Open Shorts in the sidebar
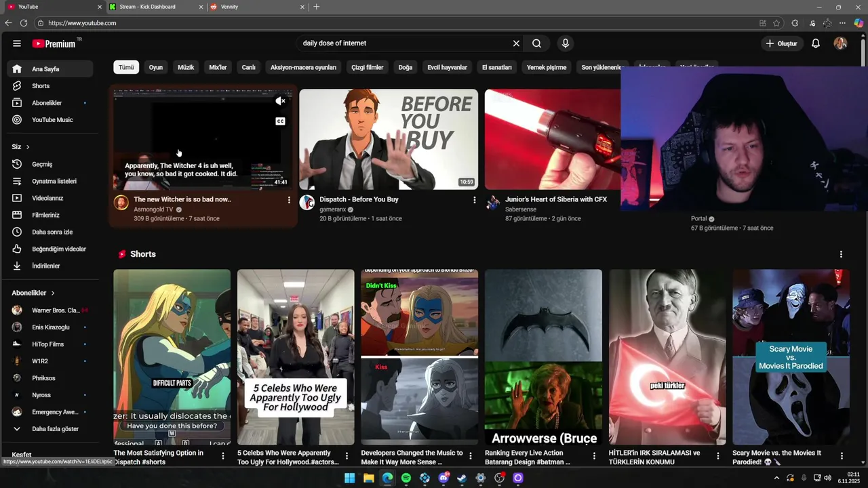Viewport: 868px width, 488px height. pos(50,86)
